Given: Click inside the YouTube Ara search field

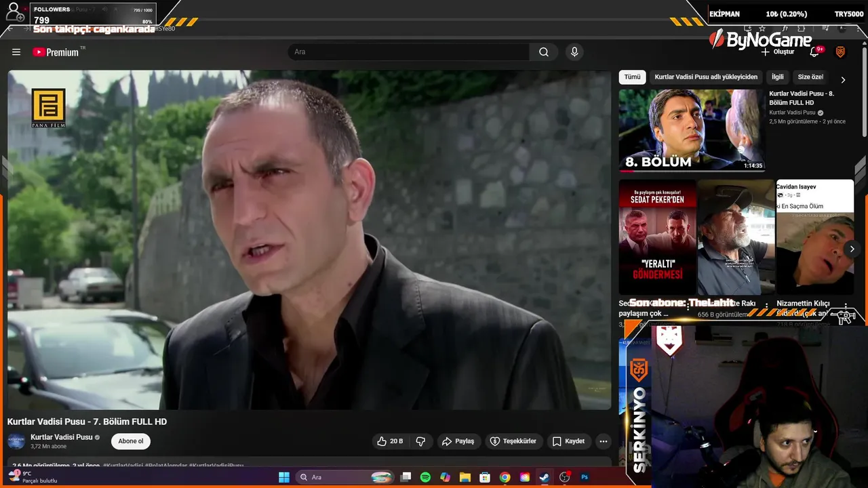Looking at the screenshot, I should 408,52.
